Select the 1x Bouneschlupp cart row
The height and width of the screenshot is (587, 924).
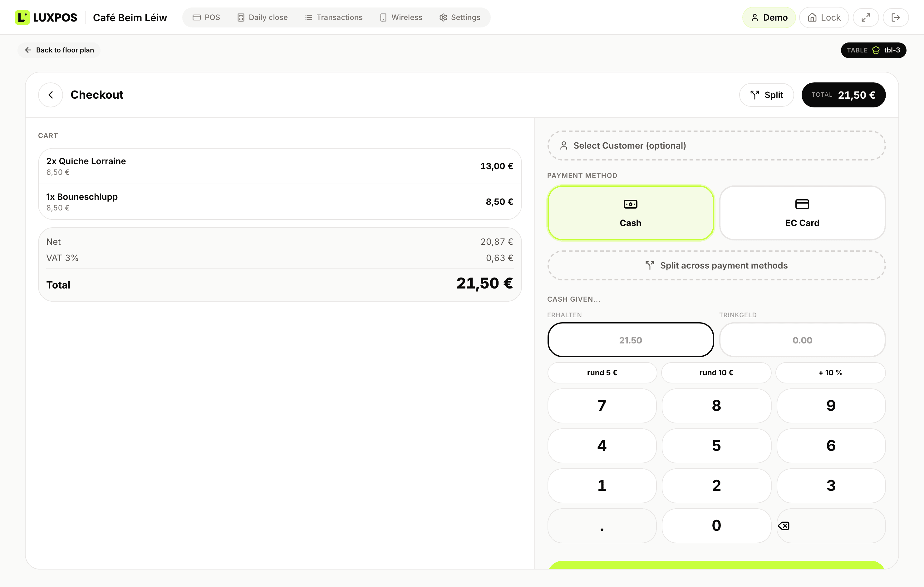(280, 202)
